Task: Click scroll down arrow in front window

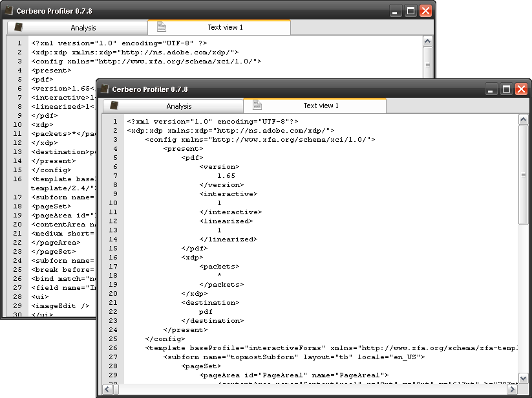Action: (x=523, y=379)
